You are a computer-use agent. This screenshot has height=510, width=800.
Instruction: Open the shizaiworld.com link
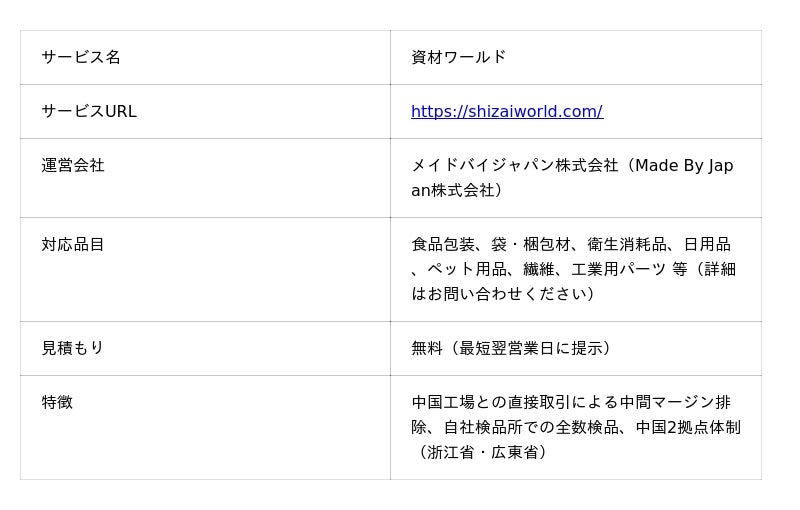(506, 112)
